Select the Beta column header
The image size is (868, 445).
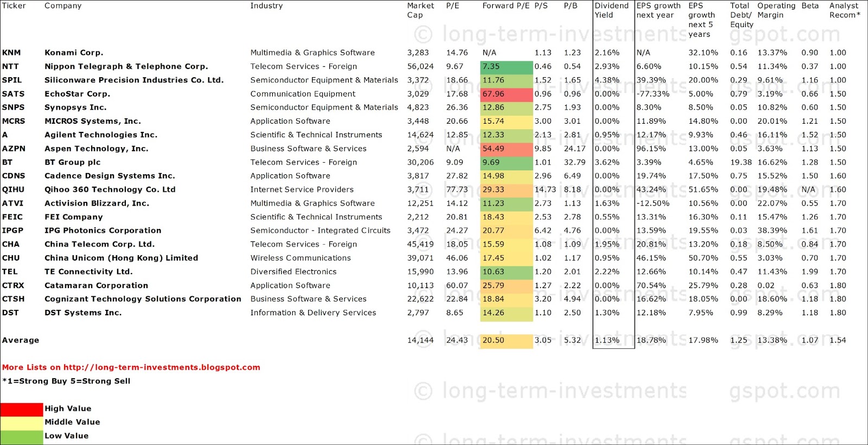click(810, 6)
